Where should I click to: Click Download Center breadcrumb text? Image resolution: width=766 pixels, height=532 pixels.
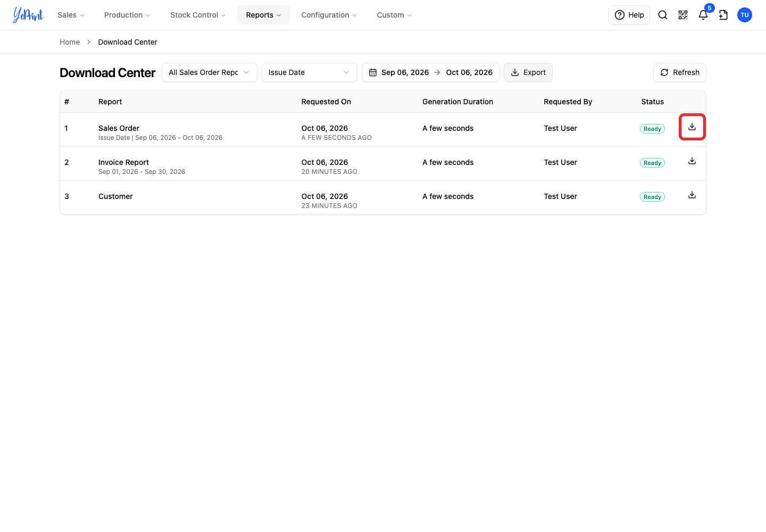click(128, 42)
